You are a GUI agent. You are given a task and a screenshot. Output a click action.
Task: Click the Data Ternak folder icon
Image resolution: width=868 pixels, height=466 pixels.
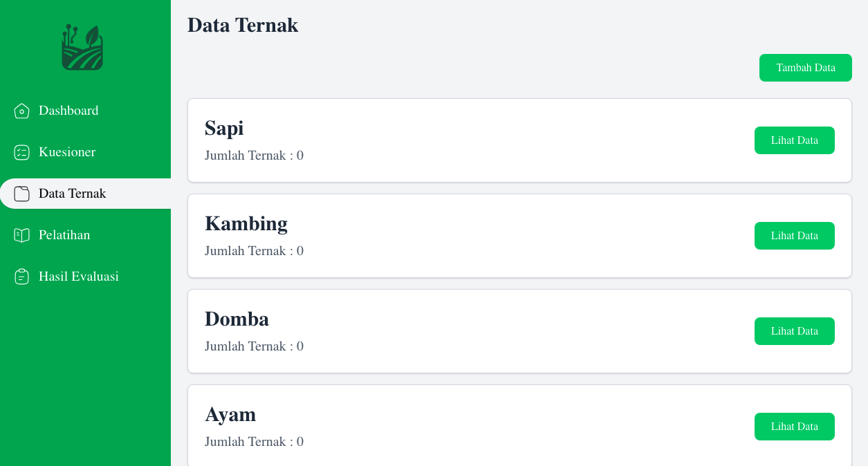21,194
